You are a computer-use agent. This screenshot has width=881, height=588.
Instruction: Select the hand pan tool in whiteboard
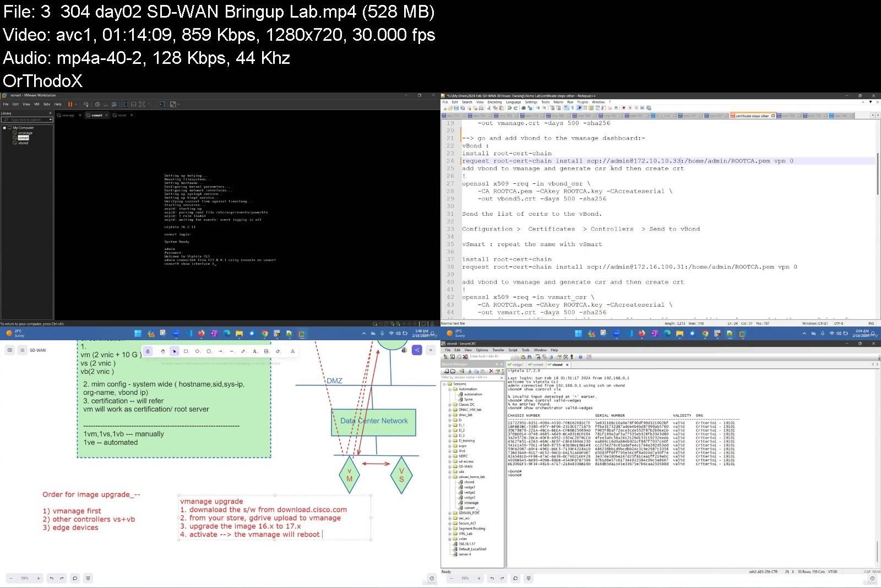pos(162,351)
